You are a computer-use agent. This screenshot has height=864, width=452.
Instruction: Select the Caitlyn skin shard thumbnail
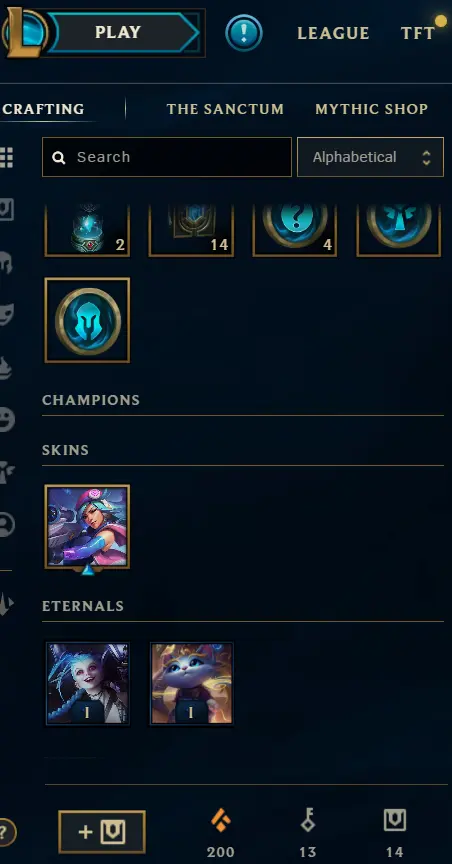click(x=87, y=527)
